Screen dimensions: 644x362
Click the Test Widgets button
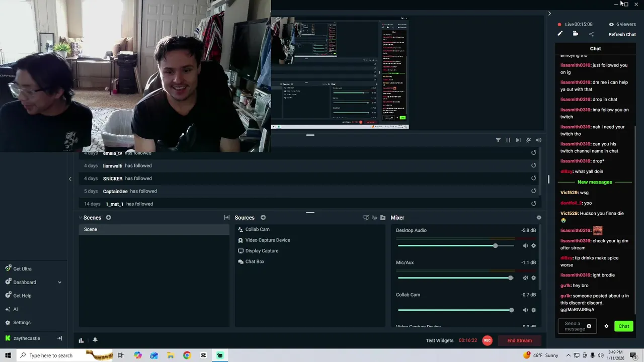440,340
